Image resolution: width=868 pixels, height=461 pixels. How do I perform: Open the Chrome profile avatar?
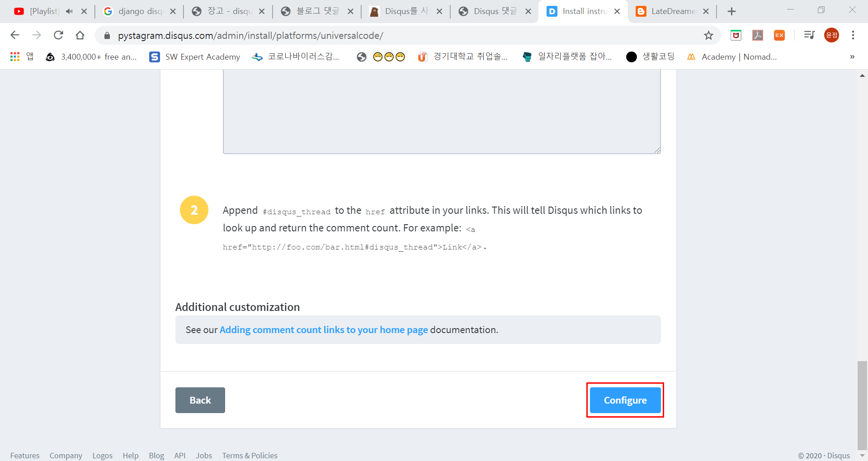coord(831,35)
